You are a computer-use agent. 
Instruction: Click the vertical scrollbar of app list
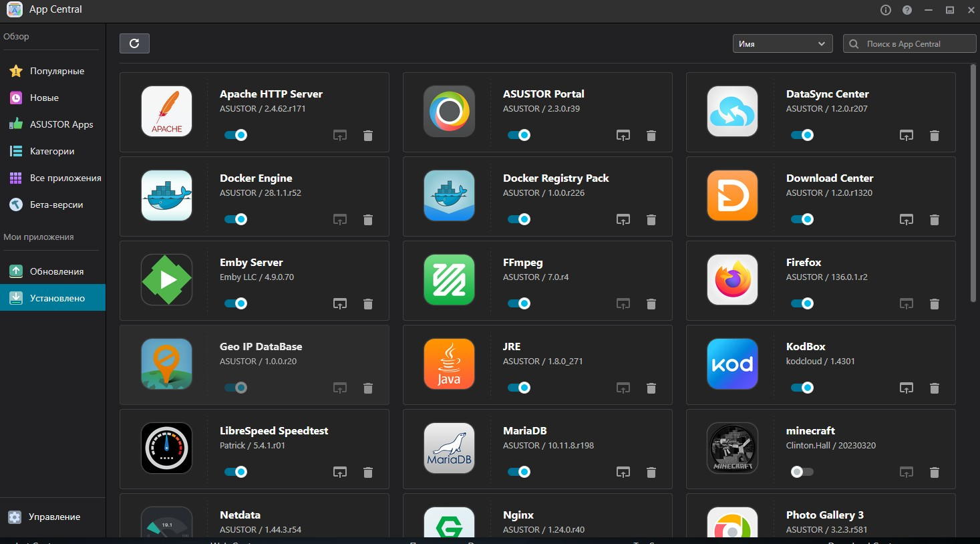(x=975, y=184)
